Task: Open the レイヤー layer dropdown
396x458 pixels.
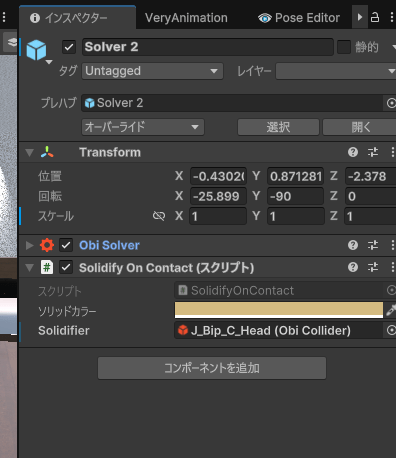Action: pyautogui.click(x=336, y=71)
